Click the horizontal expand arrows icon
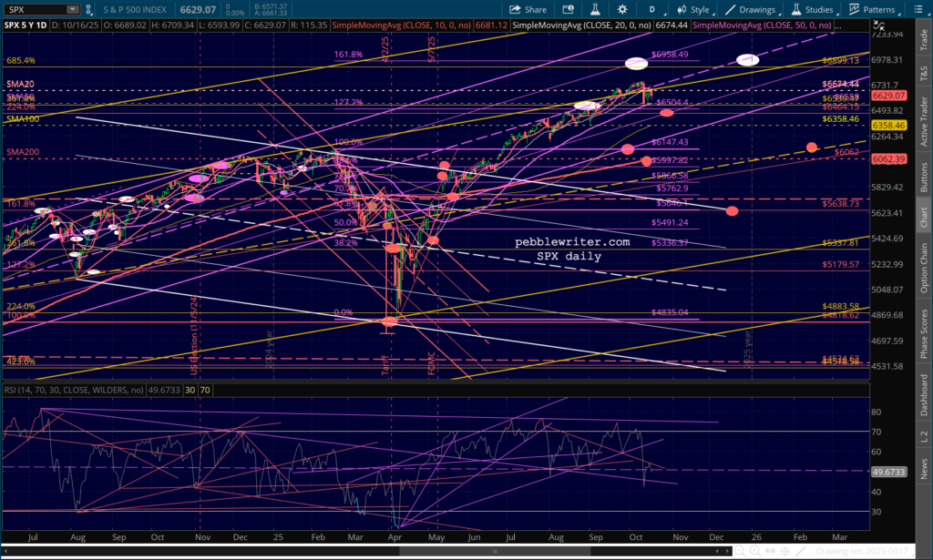Screen dimensions: 933x560 click(770, 551)
